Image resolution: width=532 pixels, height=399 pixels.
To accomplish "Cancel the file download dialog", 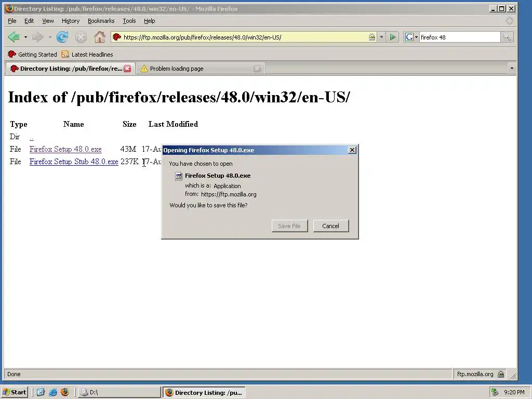I will [x=330, y=226].
